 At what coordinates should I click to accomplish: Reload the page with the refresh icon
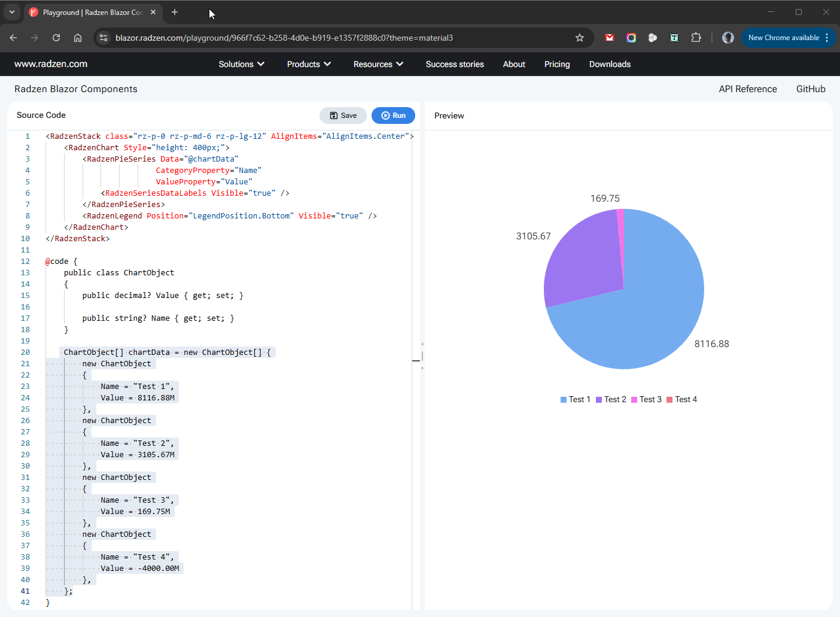[x=56, y=38]
